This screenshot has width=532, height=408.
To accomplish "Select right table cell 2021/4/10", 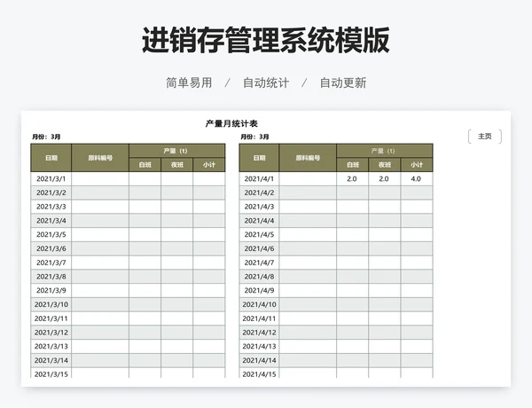I will click(259, 304).
